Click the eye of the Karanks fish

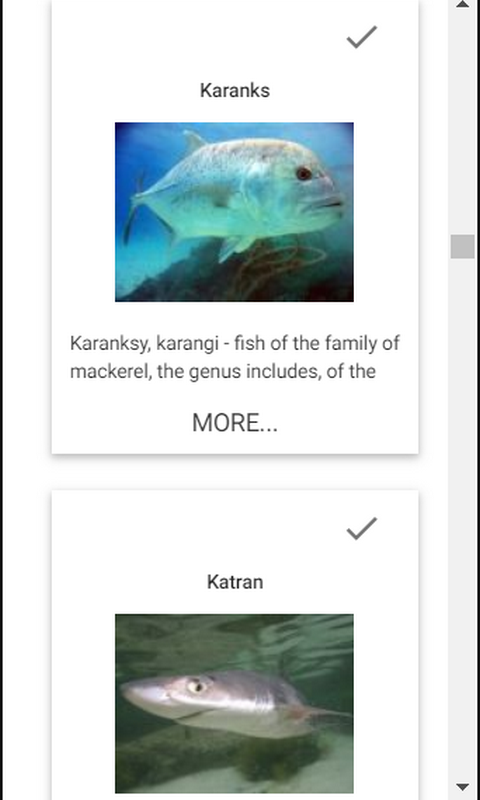[304, 173]
